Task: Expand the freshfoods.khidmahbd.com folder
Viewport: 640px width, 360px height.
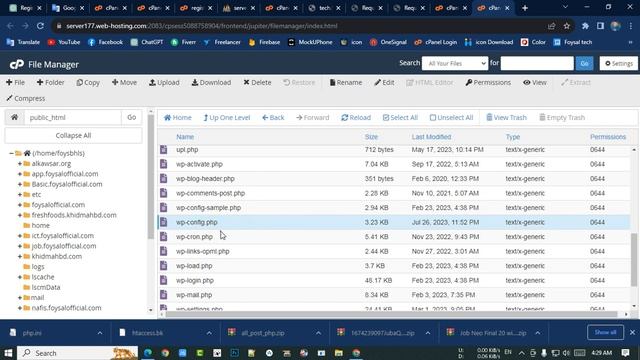Action: tap(20, 215)
